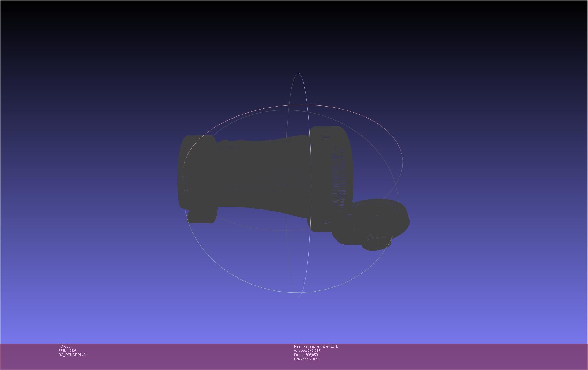The image size is (588, 370).
Task: Click the Faces: 686,058 info line
Action: 306,355
